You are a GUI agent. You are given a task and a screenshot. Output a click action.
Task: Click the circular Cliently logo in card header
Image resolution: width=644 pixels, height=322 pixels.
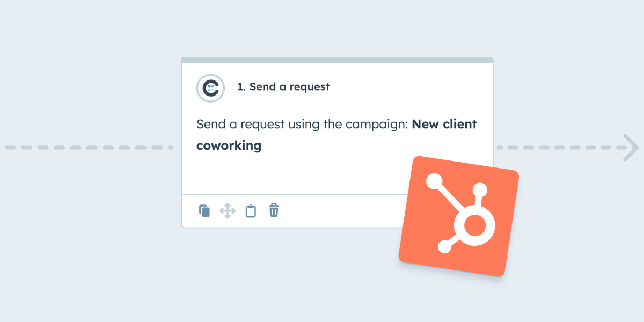pyautogui.click(x=210, y=87)
